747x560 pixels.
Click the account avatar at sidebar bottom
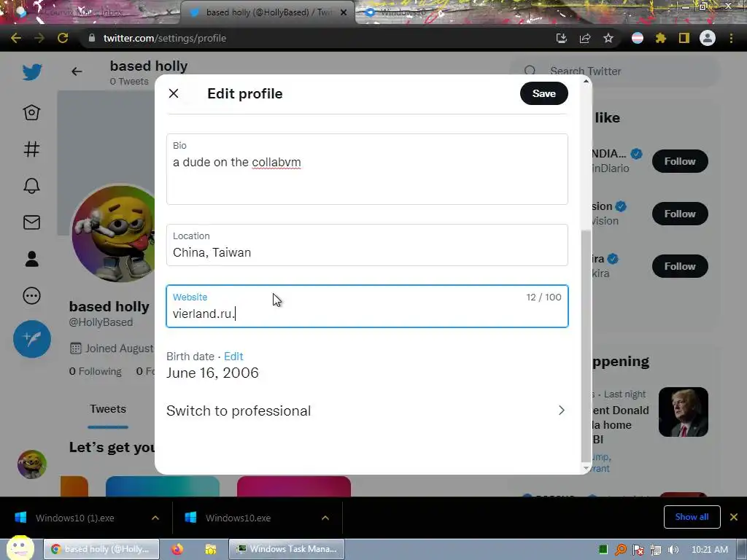tap(32, 464)
